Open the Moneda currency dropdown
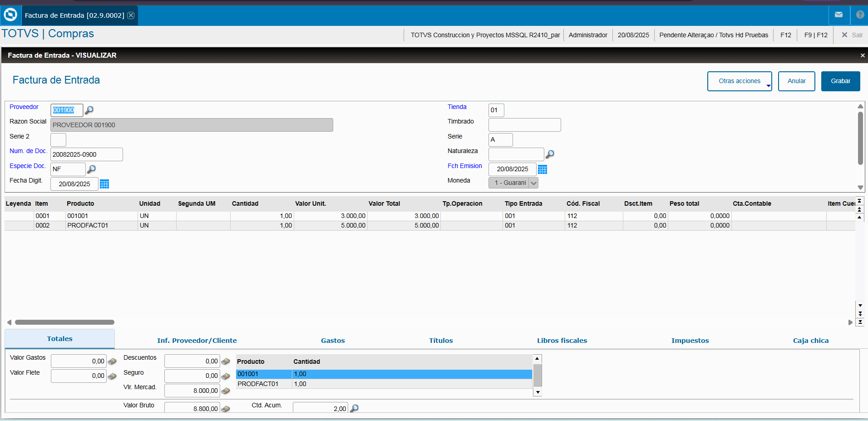This screenshot has height=421, width=868. pyautogui.click(x=533, y=183)
